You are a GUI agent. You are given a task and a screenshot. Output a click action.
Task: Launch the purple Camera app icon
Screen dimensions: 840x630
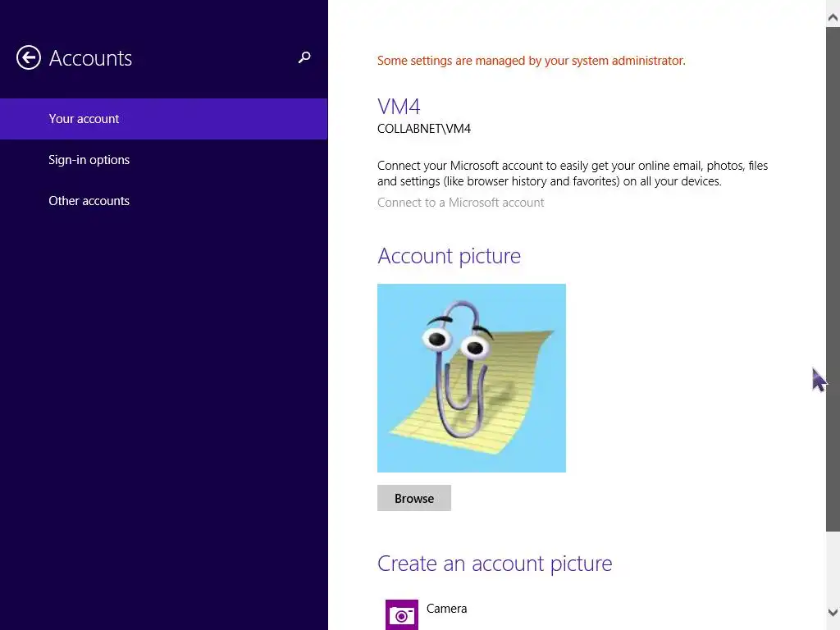coord(401,614)
